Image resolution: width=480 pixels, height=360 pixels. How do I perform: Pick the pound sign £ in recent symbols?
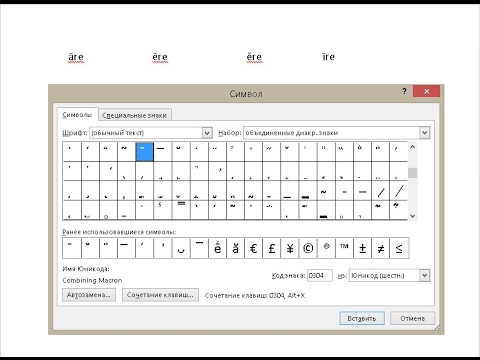coord(271,248)
